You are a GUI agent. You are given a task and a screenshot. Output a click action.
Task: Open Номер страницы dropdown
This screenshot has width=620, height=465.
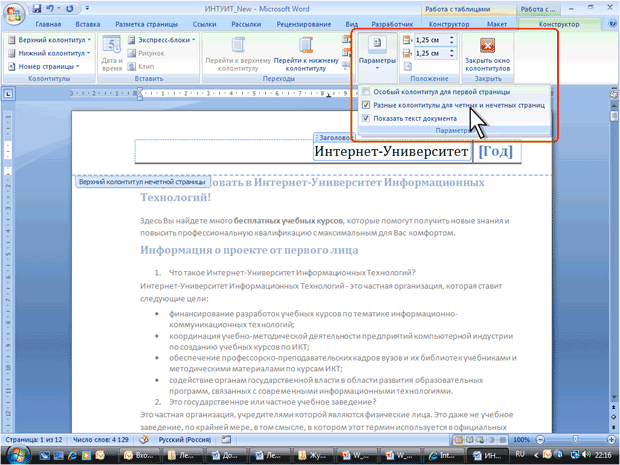(44, 66)
